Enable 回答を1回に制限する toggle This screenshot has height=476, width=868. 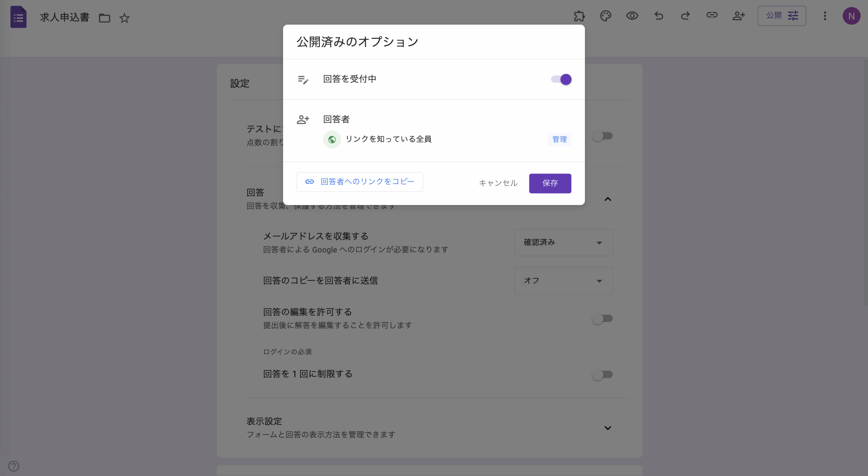tap(602, 375)
